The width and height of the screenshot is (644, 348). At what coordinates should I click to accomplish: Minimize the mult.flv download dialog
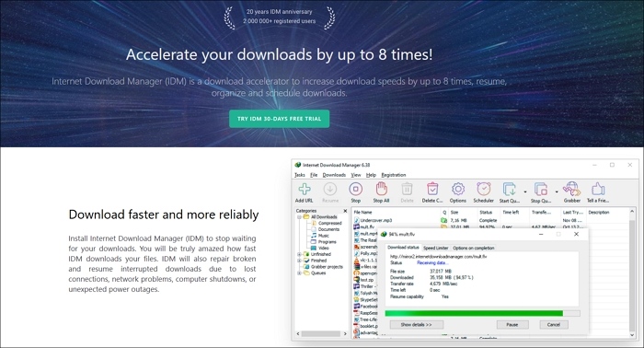(x=541, y=234)
